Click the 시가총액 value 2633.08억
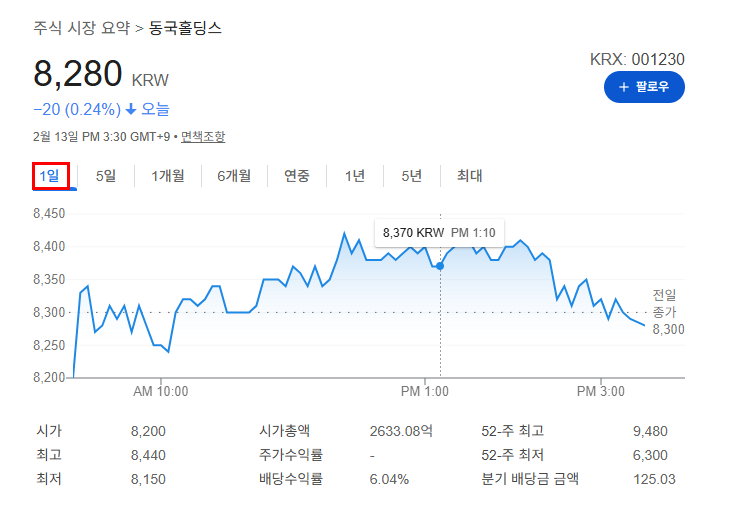The image size is (732, 508). (x=401, y=431)
